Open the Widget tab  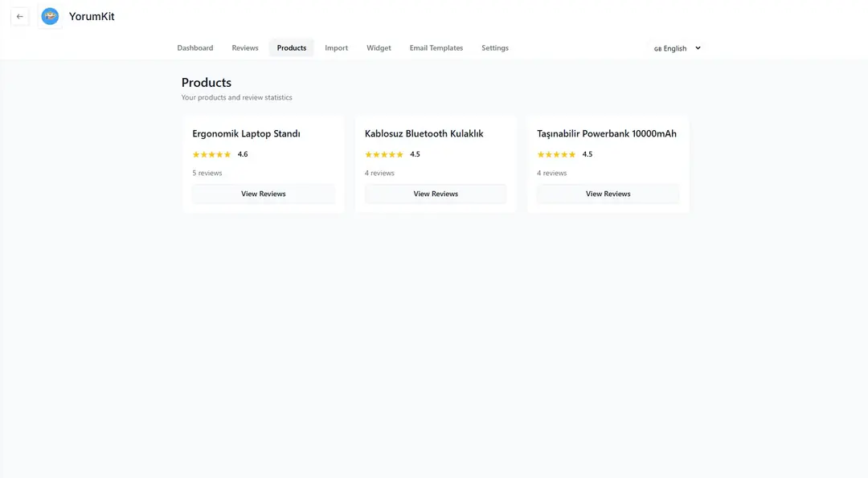[x=379, y=48]
